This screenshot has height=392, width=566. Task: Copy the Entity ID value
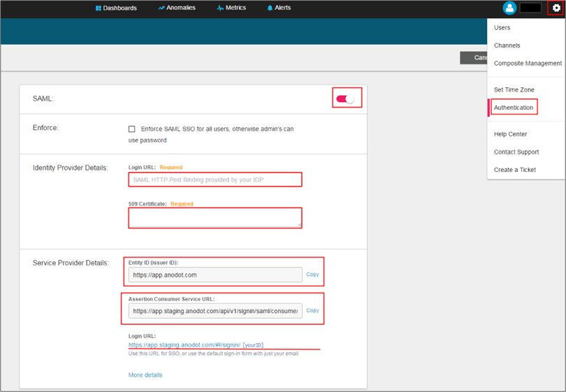pyautogui.click(x=312, y=275)
